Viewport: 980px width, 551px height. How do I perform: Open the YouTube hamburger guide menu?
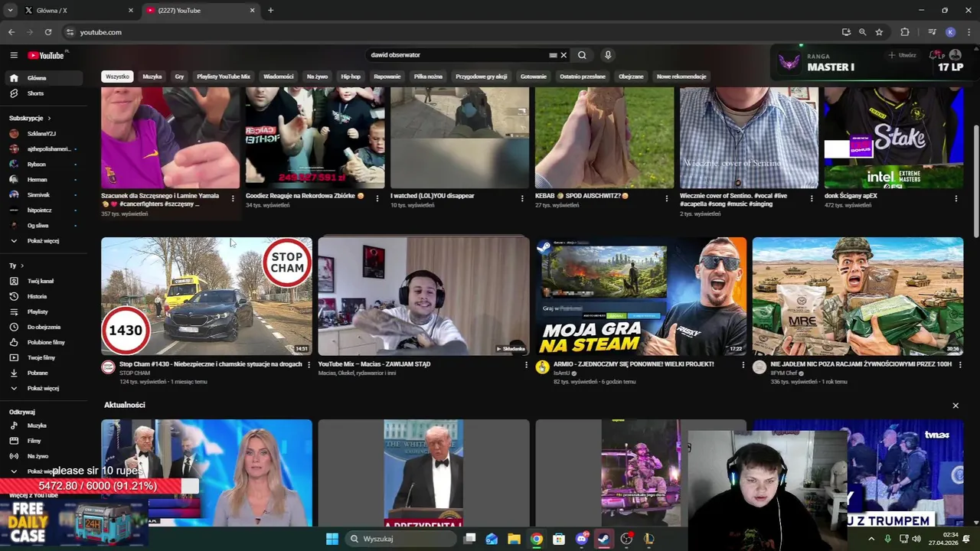(14, 55)
